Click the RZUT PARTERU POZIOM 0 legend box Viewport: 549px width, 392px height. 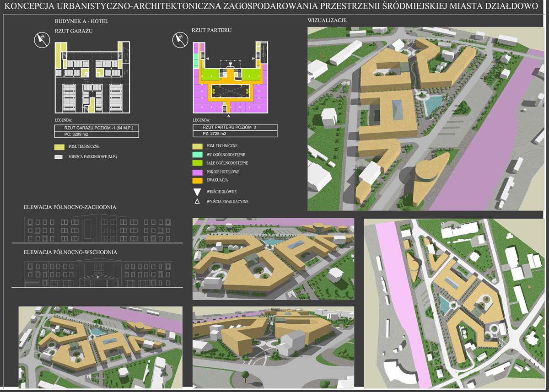click(x=234, y=127)
